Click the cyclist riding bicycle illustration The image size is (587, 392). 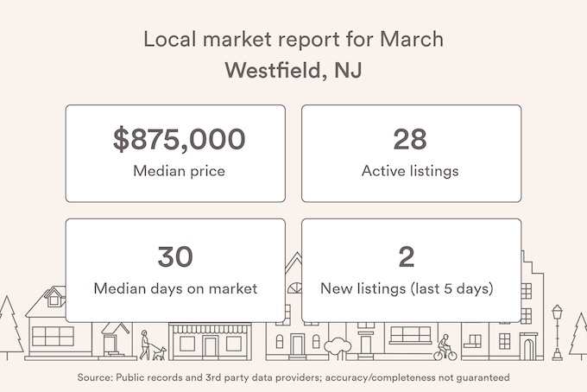click(x=445, y=348)
